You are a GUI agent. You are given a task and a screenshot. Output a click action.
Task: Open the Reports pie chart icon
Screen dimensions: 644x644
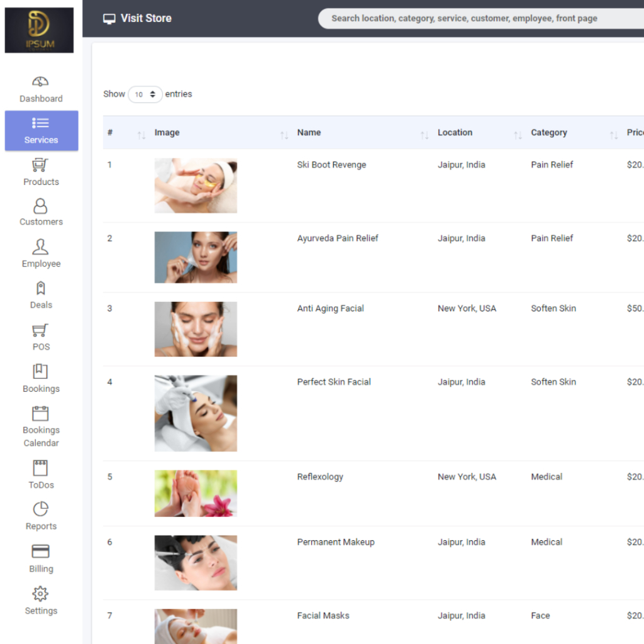(x=40, y=509)
